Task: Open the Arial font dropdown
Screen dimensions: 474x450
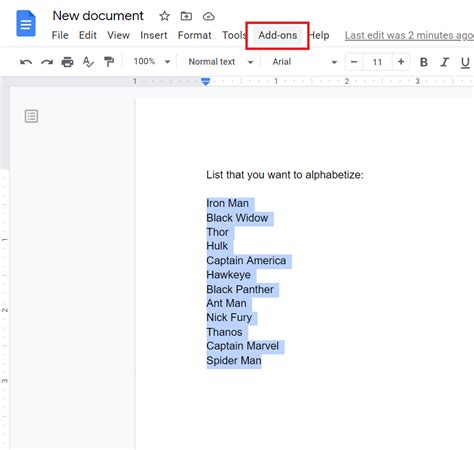Action: 305,62
